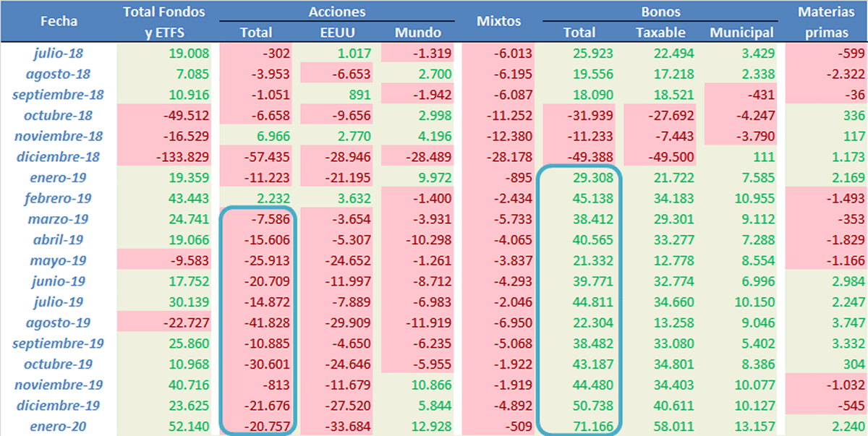
Task: Click the Fecha column header
Action: [x=59, y=22]
